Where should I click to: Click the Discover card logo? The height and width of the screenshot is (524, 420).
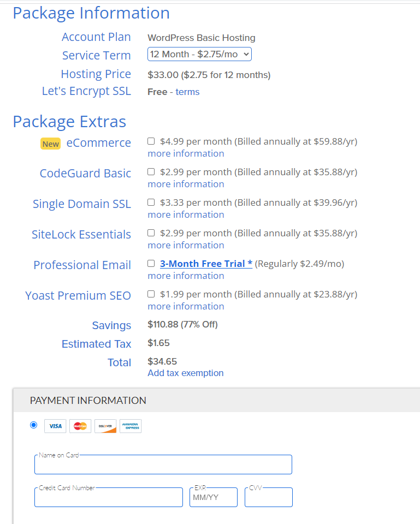[105, 426]
